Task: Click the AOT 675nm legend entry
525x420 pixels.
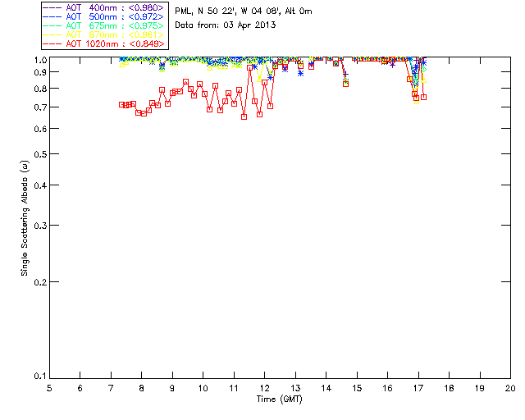Action: pos(103,25)
